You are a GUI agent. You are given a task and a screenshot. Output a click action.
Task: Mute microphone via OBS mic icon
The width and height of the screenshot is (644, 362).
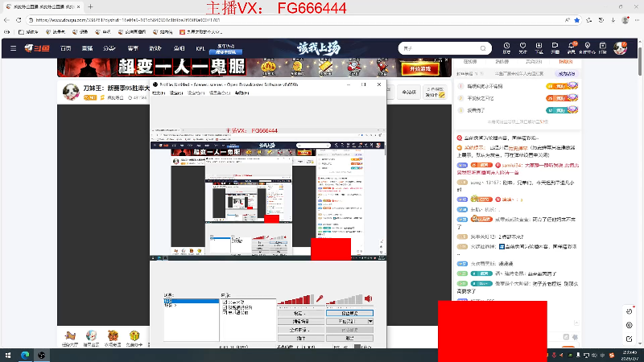pos(320,298)
